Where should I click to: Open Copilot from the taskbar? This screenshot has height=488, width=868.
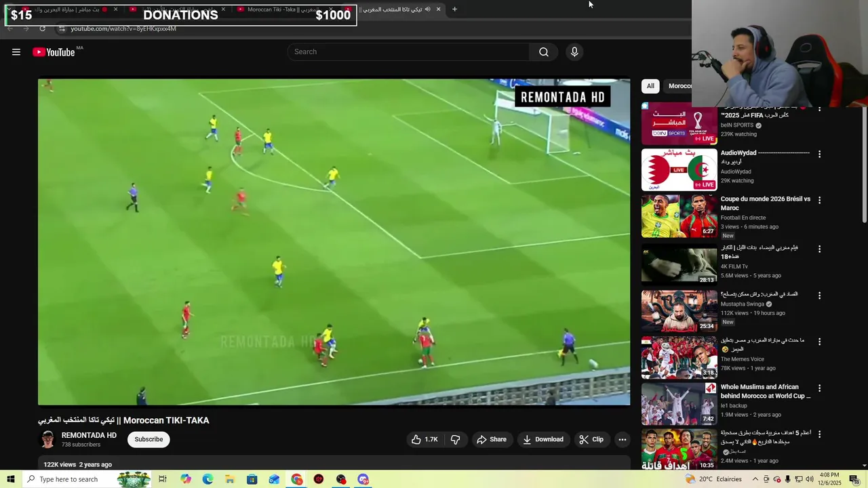[186, 479]
